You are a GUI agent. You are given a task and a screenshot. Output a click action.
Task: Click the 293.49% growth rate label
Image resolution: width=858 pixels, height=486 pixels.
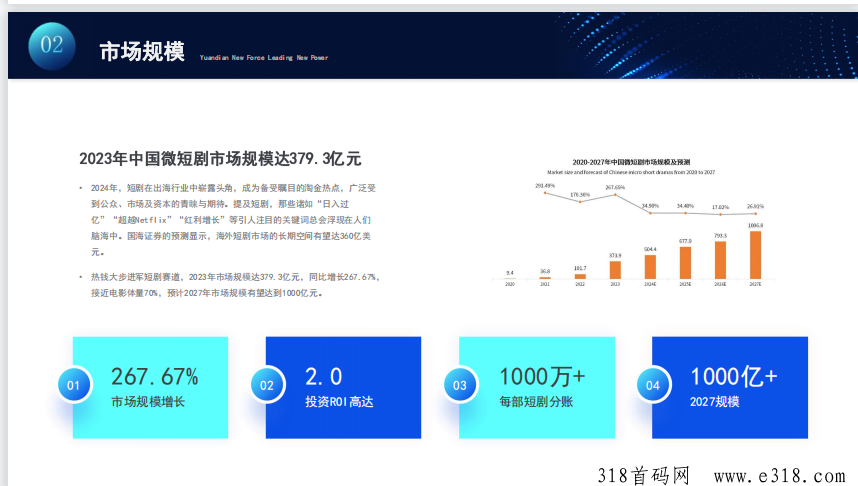click(545, 186)
